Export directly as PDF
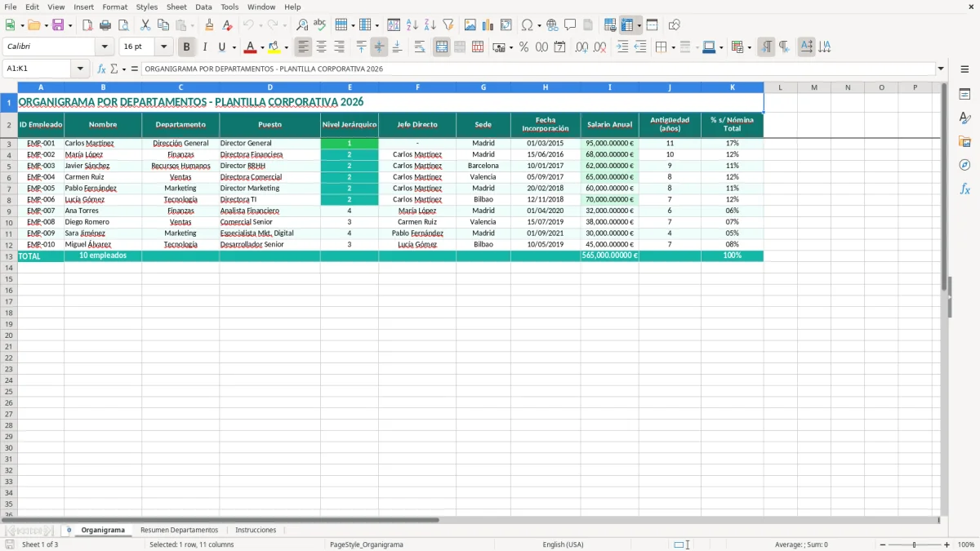Screen dimensions: 980x551 87,25
